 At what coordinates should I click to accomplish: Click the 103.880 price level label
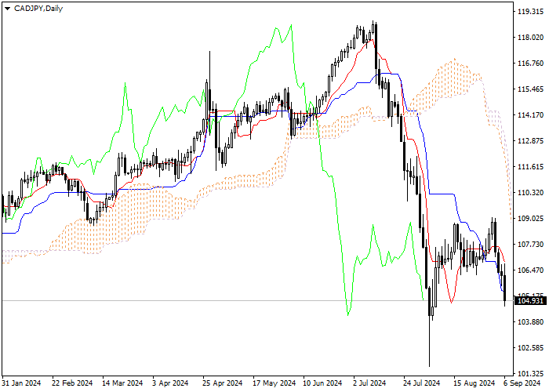[x=530, y=322]
